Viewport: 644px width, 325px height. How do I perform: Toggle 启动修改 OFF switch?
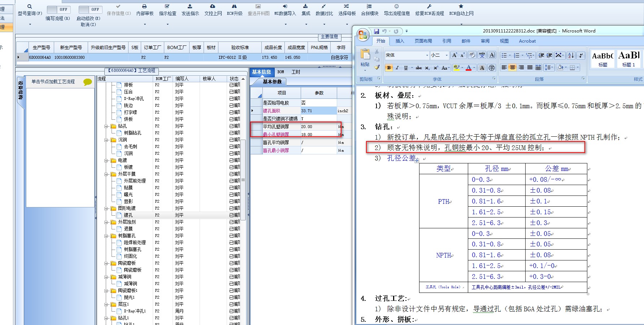pyautogui.click(x=90, y=9)
